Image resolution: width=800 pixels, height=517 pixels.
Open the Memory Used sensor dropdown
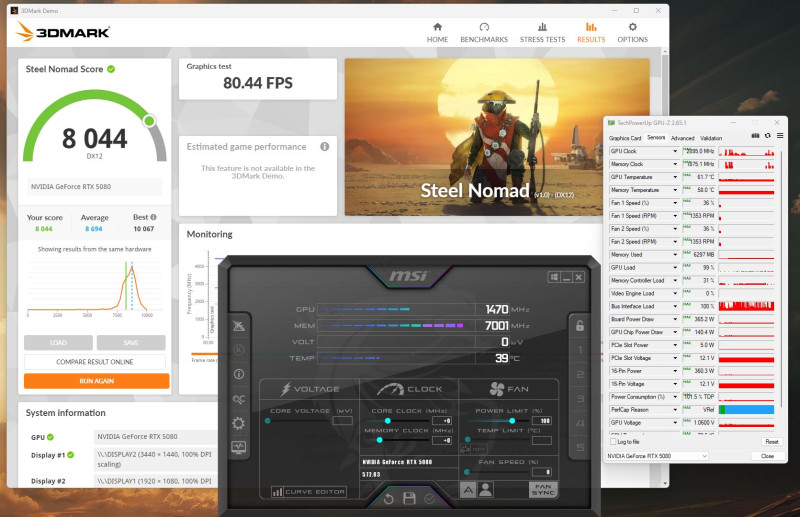(675, 255)
